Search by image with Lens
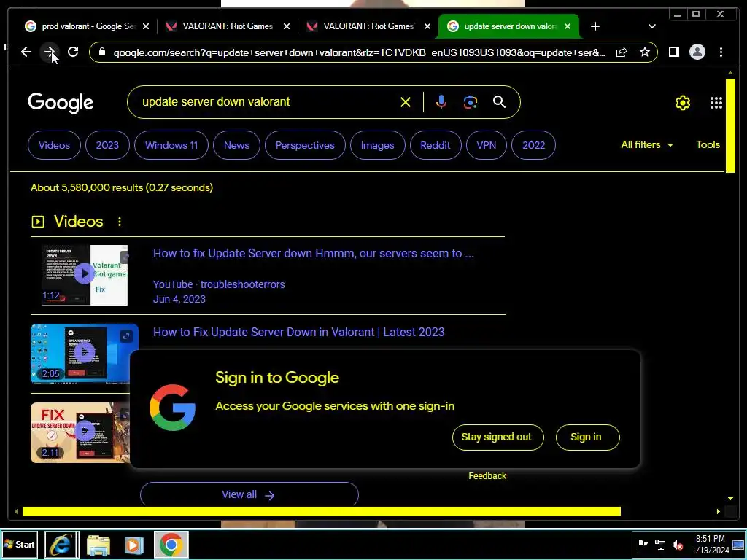Screen dimensions: 747x560 tap(471, 102)
